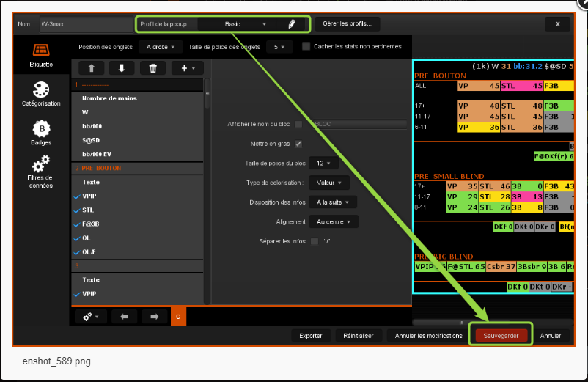Toggle F@3B checkmark in list
Image resolution: width=588 pixels, height=382 pixels.
(x=77, y=224)
